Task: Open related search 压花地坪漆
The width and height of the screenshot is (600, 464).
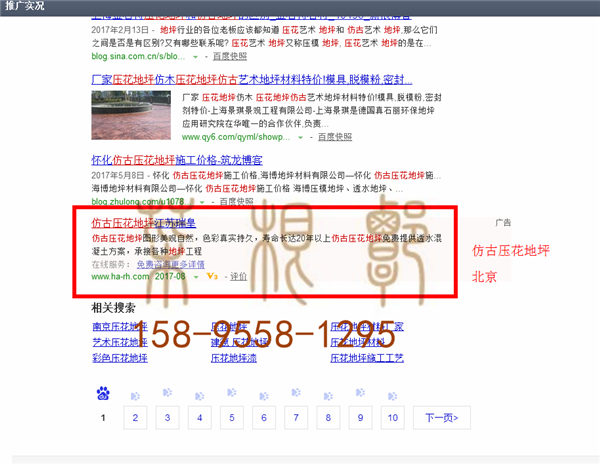Action: (x=233, y=358)
